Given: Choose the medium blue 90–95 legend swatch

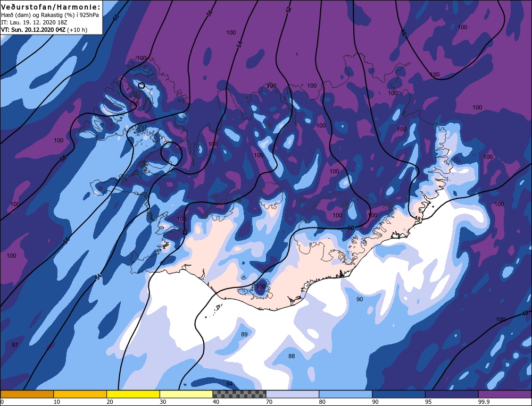Looking at the screenshot, I should (x=398, y=394).
